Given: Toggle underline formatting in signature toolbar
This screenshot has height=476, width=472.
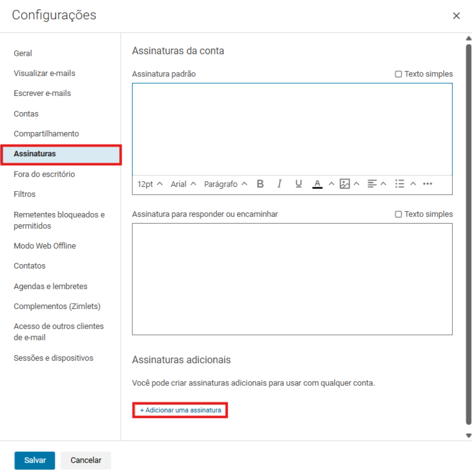Looking at the screenshot, I should click(298, 184).
